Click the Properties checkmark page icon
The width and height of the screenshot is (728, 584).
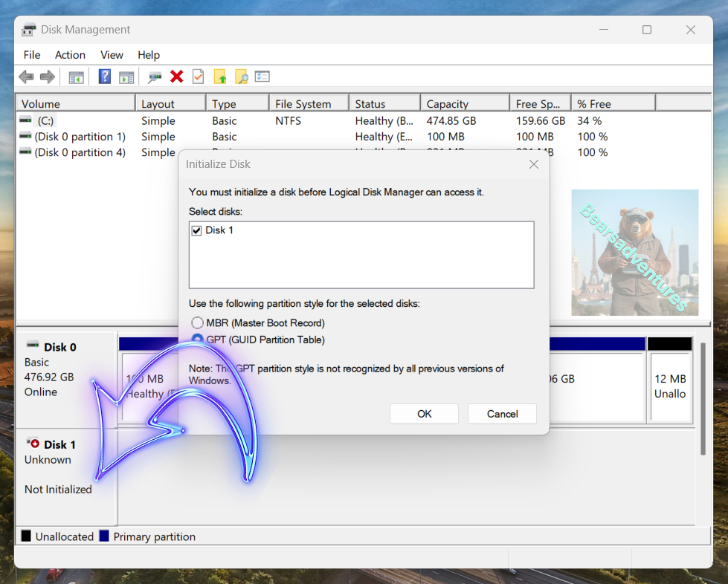[x=198, y=77]
